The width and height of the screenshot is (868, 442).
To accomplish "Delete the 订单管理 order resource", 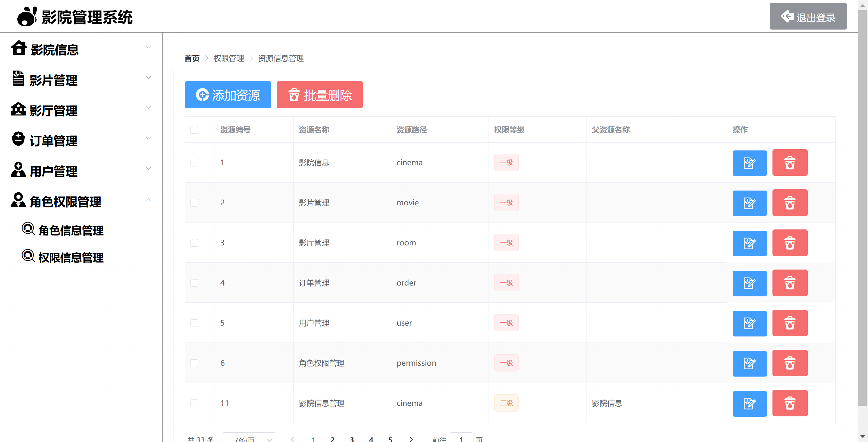I will 790,283.
